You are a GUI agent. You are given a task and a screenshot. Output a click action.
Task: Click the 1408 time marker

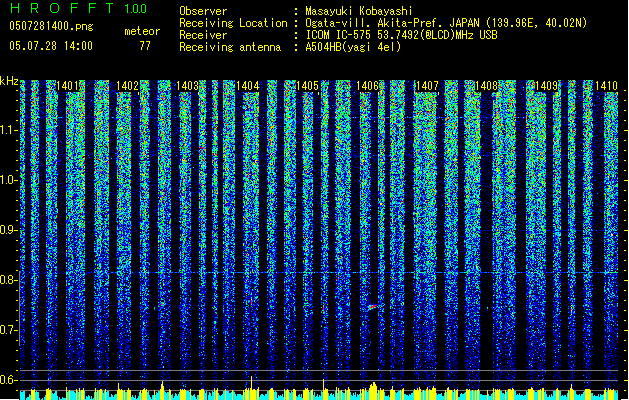pos(487,86)
